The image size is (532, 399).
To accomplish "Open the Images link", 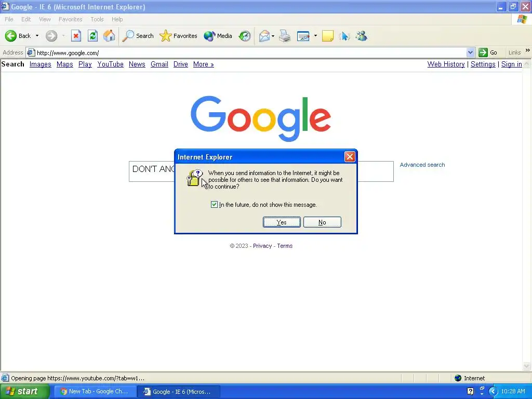I will (x=41, y=64).
